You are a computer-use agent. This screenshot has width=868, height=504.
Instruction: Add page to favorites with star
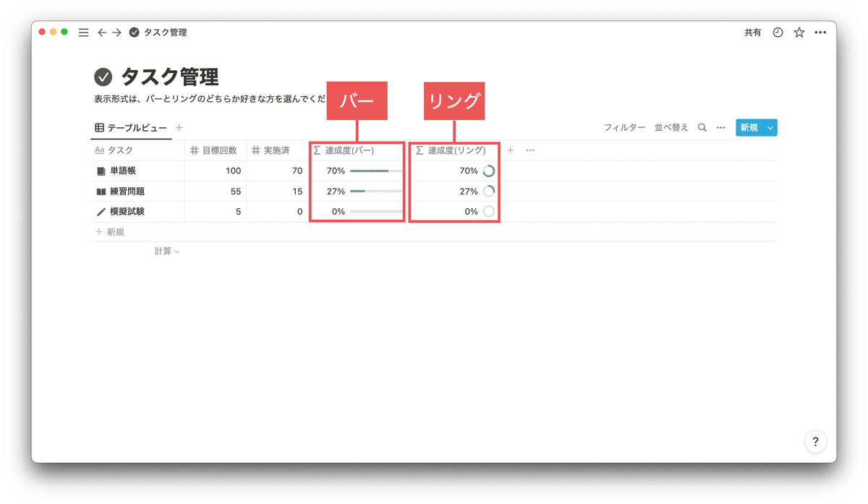pyautogui.click(x=799, y=33)
